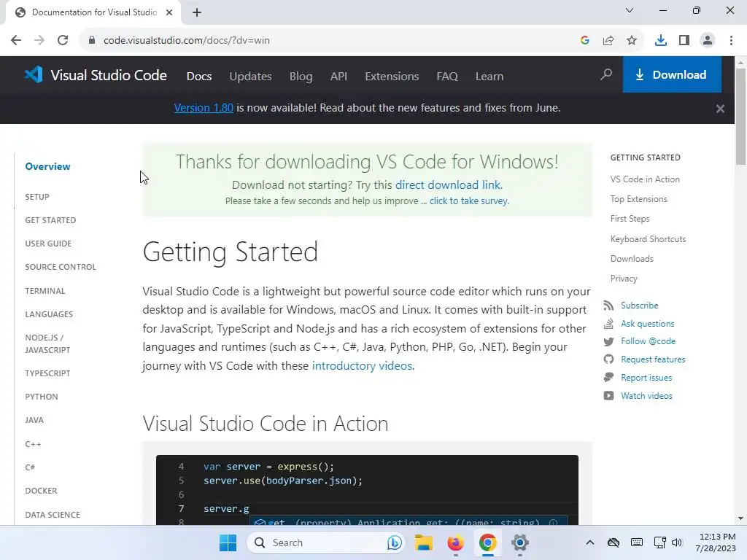
Task: Reload the page
Action: coord(63,41)
